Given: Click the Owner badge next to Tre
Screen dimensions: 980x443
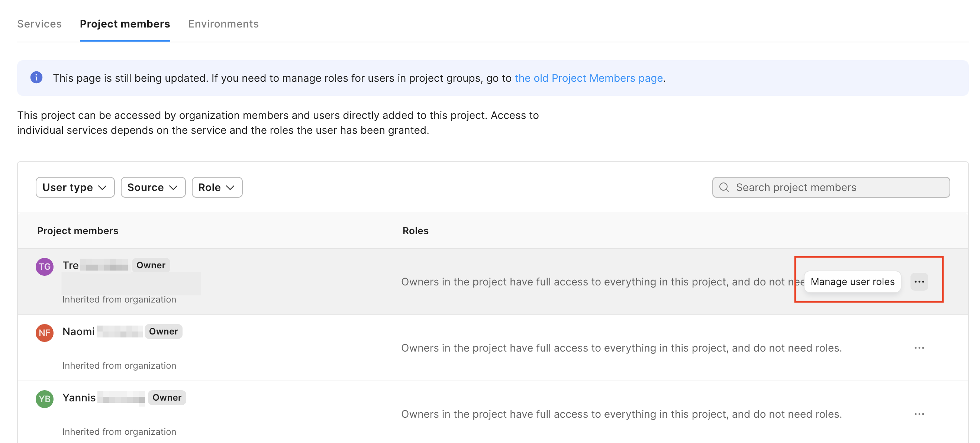Looking at the screenshot, I should 151,265.
